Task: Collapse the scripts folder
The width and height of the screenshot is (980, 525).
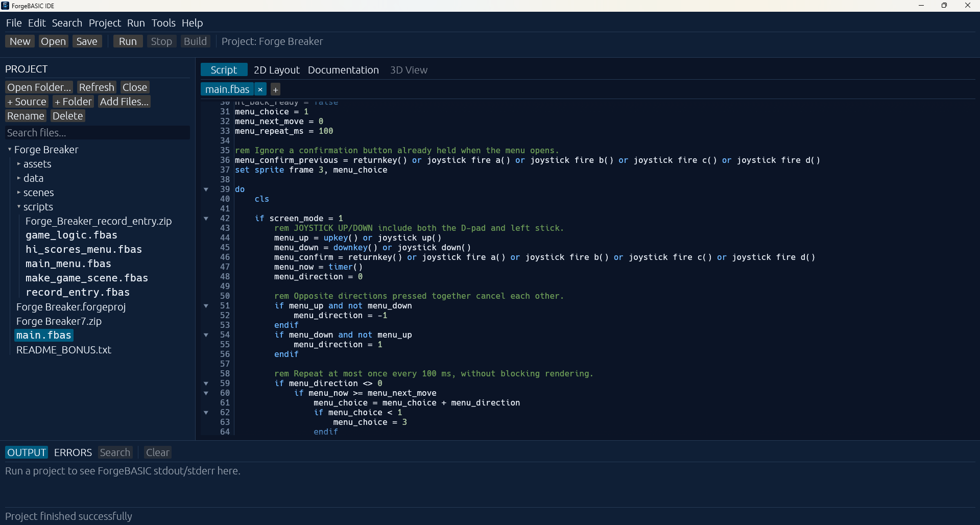Action: click(x=18, y=207)
